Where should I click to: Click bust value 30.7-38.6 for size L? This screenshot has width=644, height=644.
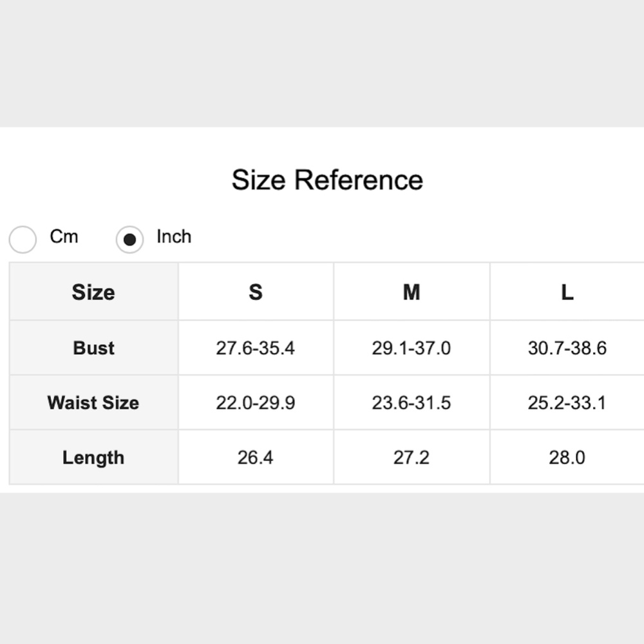(x=567, y=348)
